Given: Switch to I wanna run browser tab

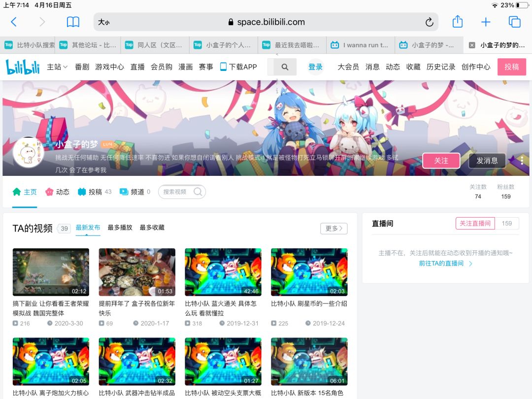Looking at the screenshot, I should pyautogui.click(x=360, y=45).
